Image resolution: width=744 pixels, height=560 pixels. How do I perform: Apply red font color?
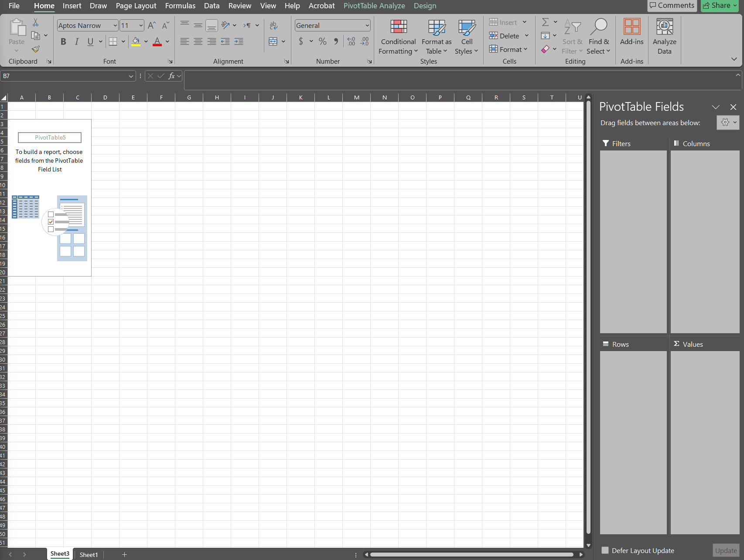[157, 41]
